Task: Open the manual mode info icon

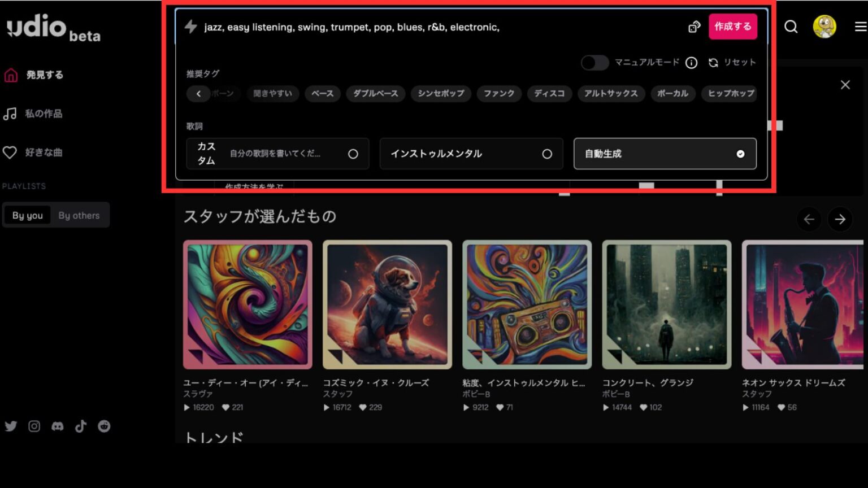Action: point(691,63)
